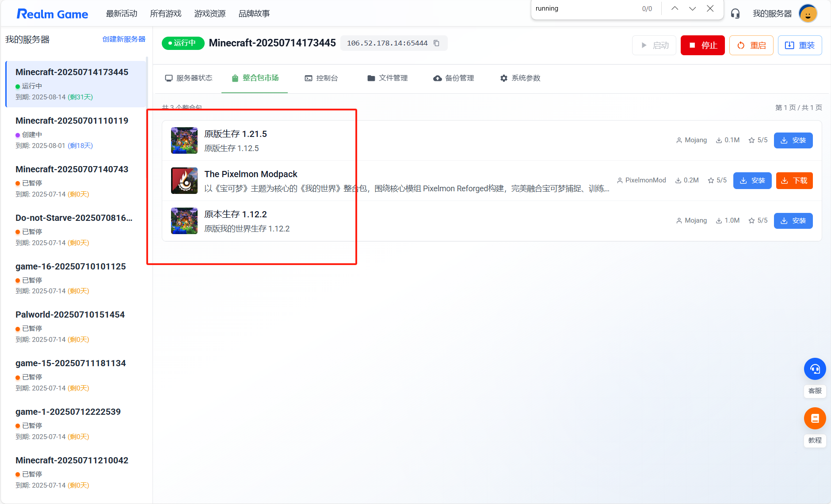This screenshot has height=504, width=831.
Task: Click the 原版生存 1.21.5 modpack thumbnail
Action: coord(184,140)
